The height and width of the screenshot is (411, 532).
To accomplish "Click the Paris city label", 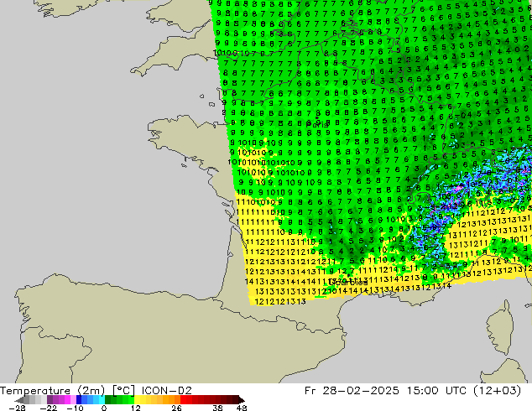I will (317, 124).
